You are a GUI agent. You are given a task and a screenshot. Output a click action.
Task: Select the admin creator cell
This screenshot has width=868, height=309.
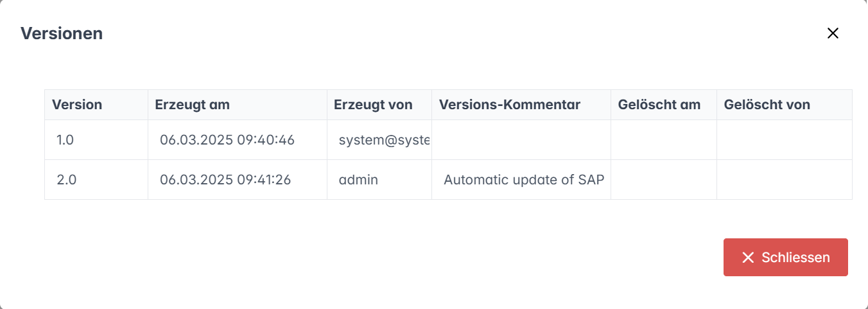click(x=358, y=180)
